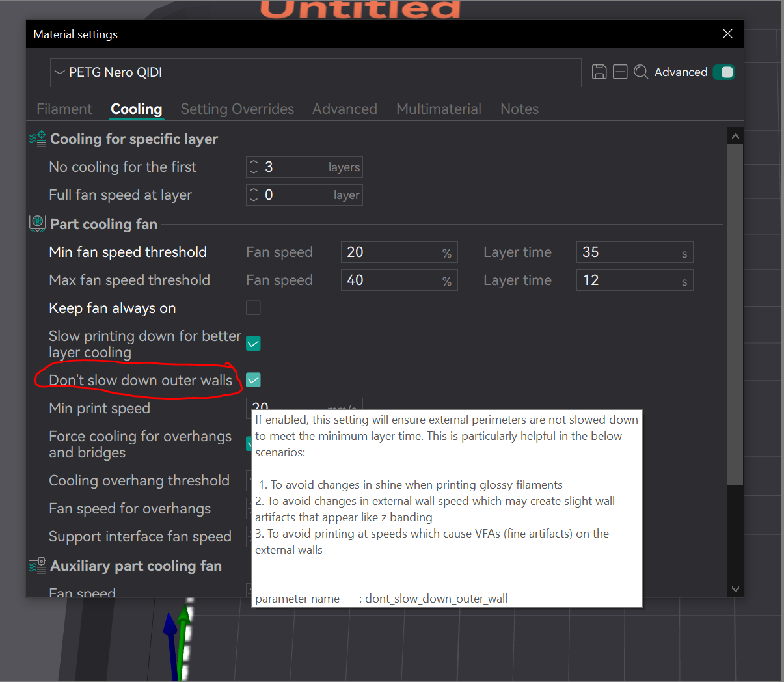Click the search magnifier icon
784x682 pixels.
641,72
